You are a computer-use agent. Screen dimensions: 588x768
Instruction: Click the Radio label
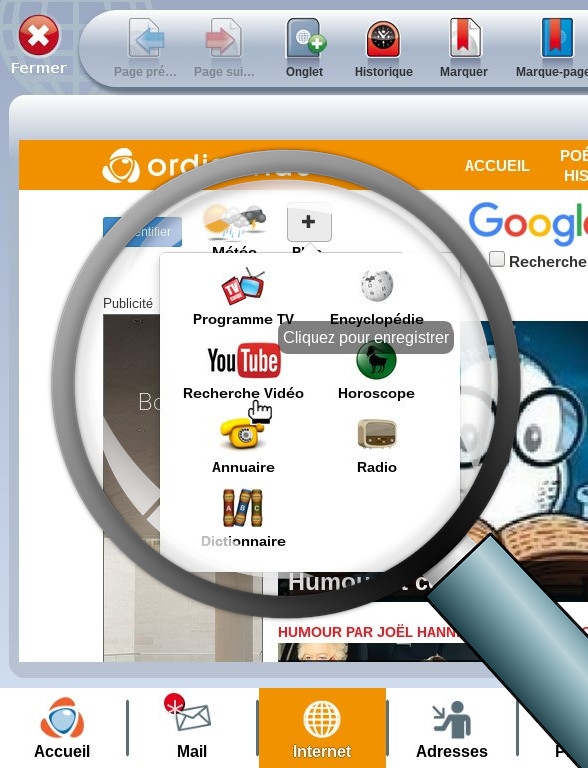click(377, 467)
